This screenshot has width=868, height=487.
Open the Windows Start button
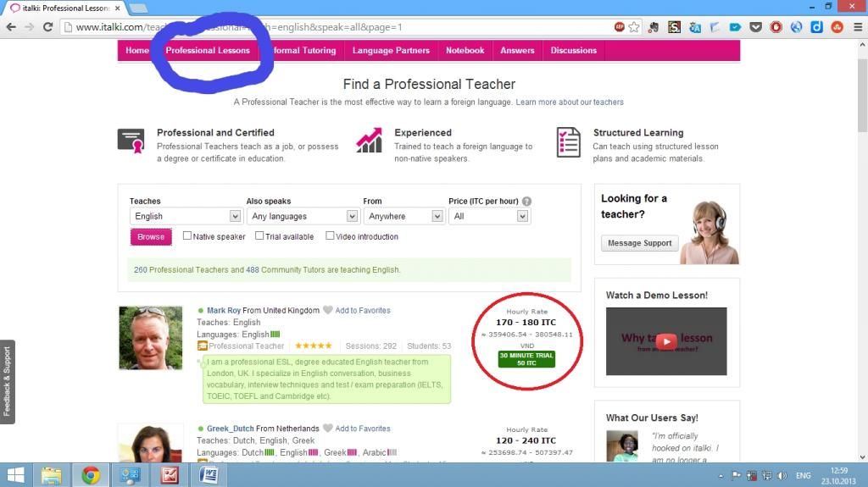[15, 475]
